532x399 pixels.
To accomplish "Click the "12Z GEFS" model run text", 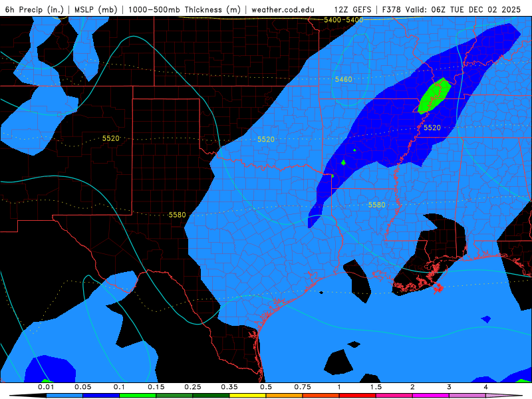I will point(353,9).
